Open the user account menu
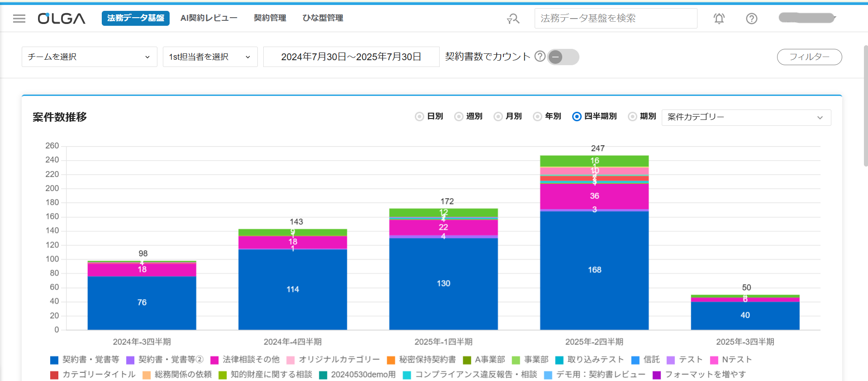The width and height of the screenshot is (868, 381). click(x=807, y=18)
